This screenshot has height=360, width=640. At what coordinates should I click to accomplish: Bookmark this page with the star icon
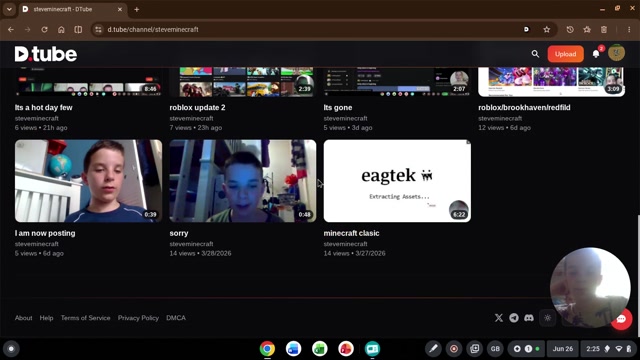coord(547,29)
